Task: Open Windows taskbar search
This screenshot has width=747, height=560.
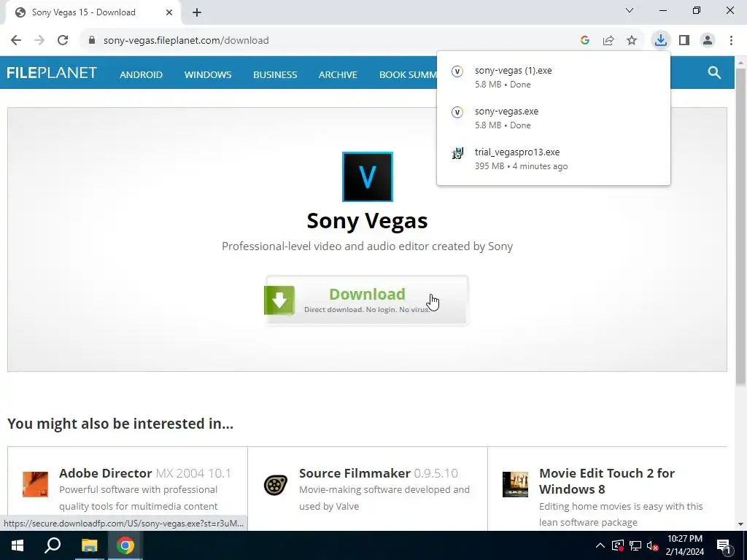Action: pos(53,545)
